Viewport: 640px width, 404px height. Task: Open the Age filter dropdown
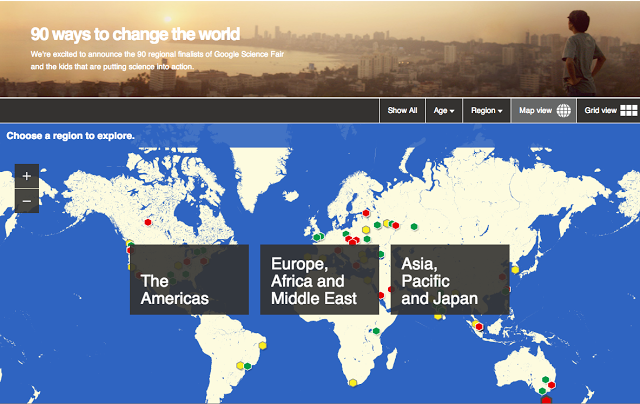(444, 110)
